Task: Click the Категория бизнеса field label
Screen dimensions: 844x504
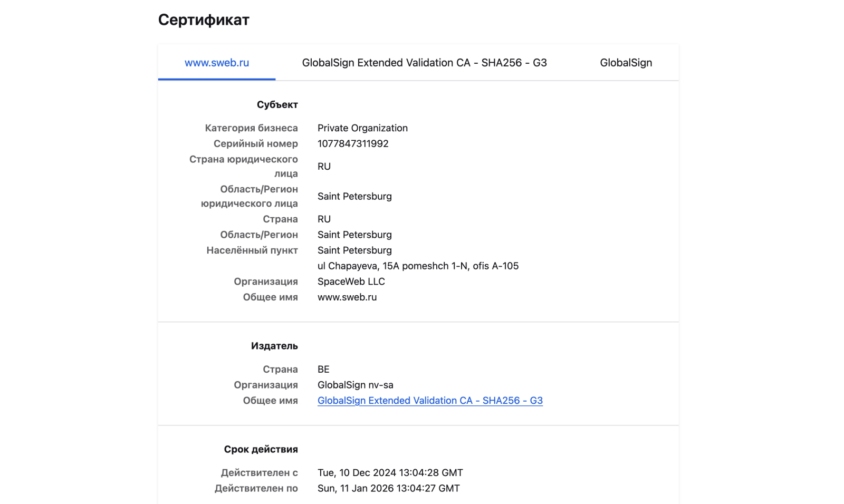Action: [251, 128]
